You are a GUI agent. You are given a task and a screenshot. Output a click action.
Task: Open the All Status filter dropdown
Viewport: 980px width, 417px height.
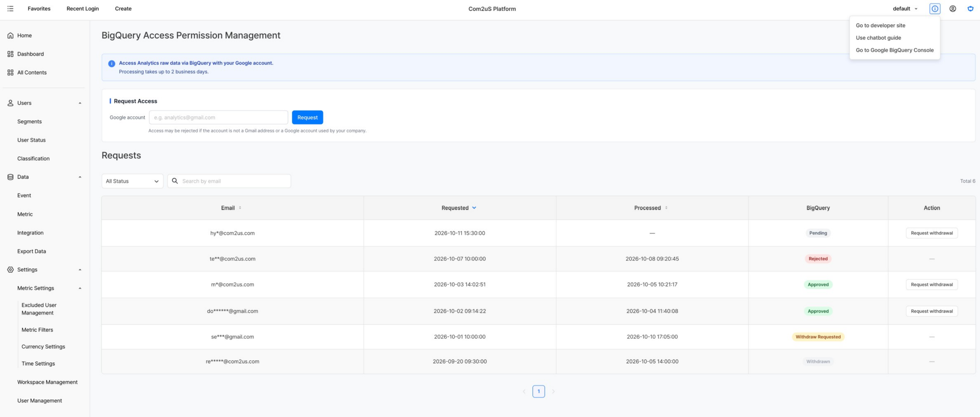pyautogui.click(x=132, y=181)
